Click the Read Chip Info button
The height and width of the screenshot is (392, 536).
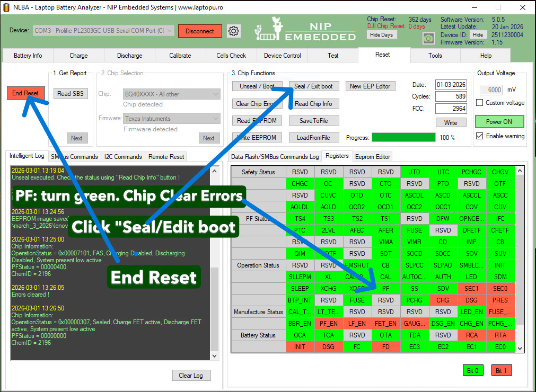tap(313, 103)
